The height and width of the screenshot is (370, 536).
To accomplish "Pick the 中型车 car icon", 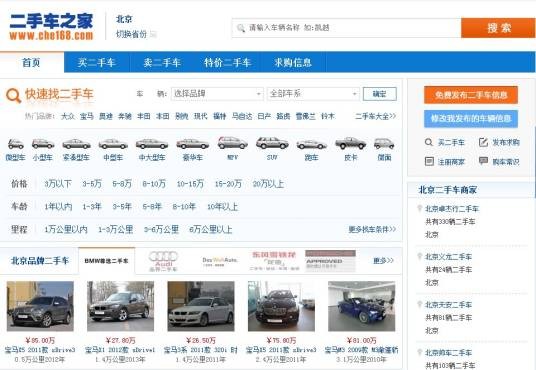I will pyautogui.click(x=113, y=144).
